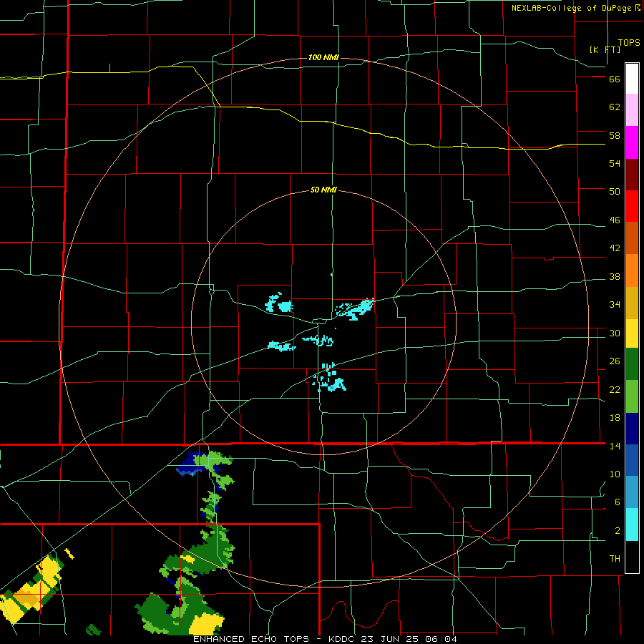Image resolution: width=644 pixels, height=644 pixels.
Task: Click legend value 46
Action: tap(615, 220)
